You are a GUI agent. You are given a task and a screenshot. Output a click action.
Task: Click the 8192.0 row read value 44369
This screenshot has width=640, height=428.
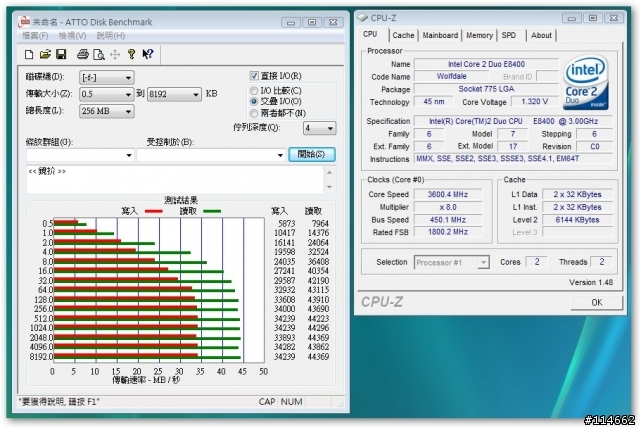point(318,356)
